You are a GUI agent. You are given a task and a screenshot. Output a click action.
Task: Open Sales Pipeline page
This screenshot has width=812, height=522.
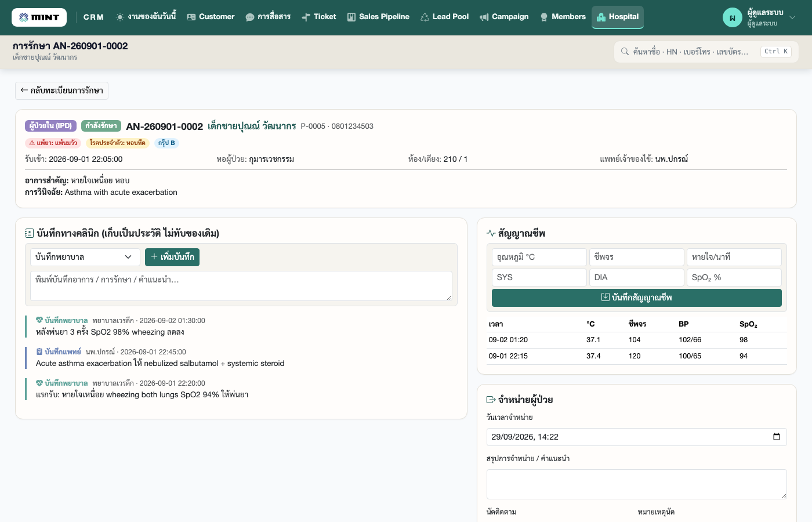pyautogui.click(x=378, y=17)
